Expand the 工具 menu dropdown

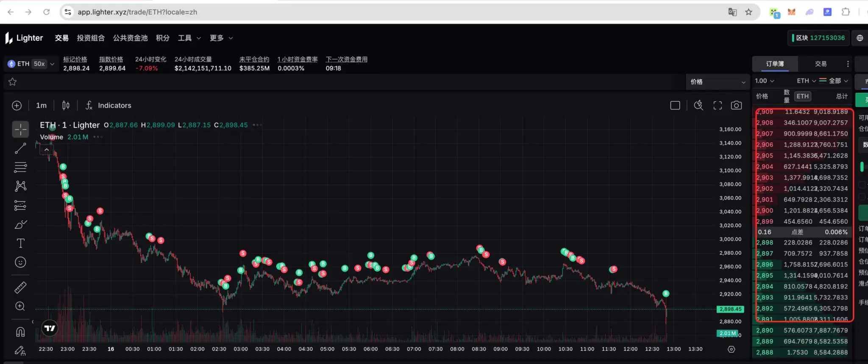189,38
